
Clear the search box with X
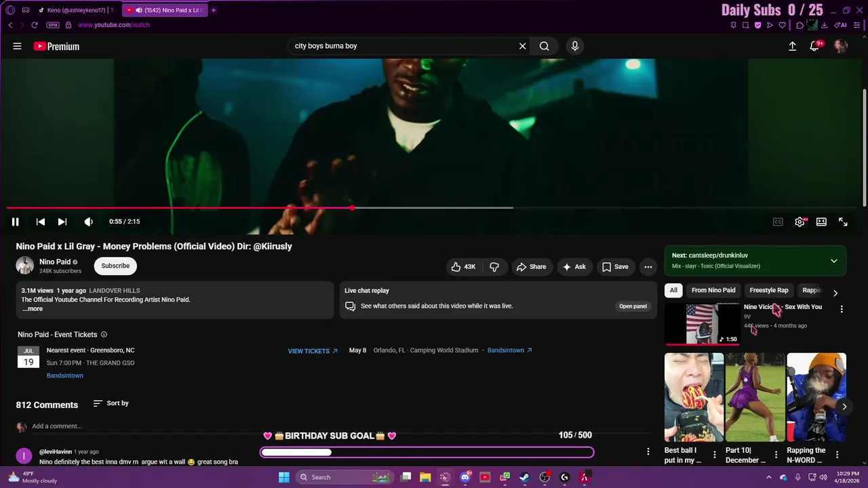(x=522, y=46)
